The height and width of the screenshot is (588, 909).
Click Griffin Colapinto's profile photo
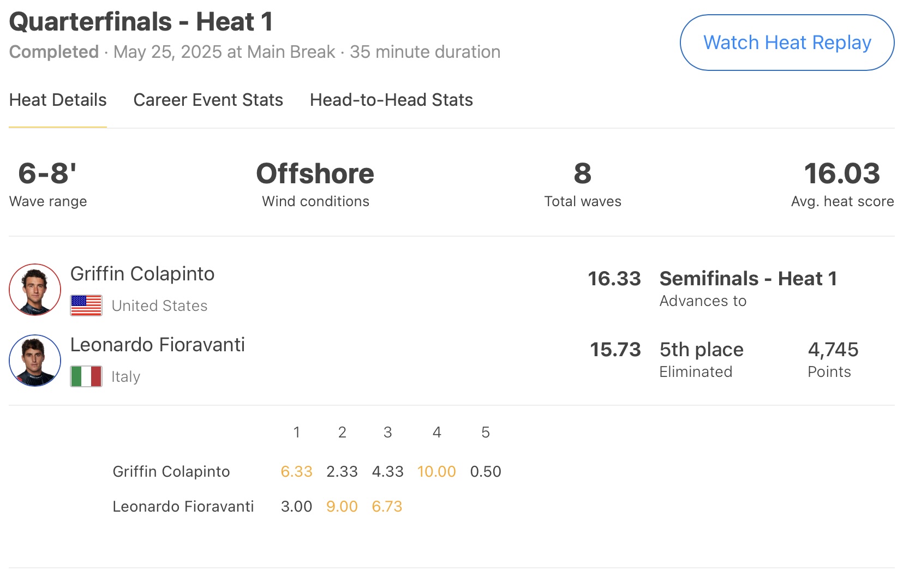click(35, 290)
